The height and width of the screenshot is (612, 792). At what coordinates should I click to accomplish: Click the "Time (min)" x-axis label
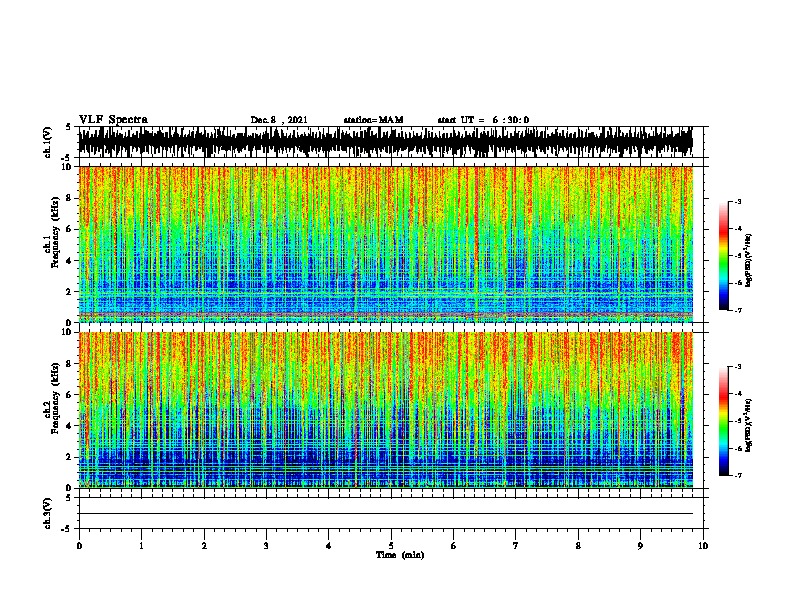click(400, 555)
